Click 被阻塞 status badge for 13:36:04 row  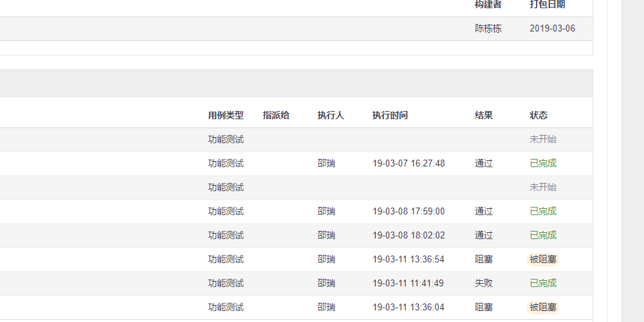click(543, 307)
